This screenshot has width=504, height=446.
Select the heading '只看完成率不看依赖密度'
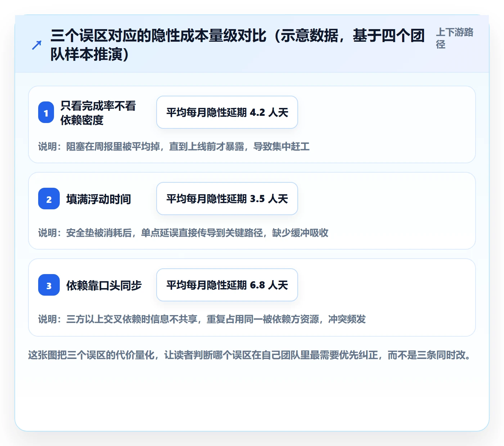coord(98,113)
